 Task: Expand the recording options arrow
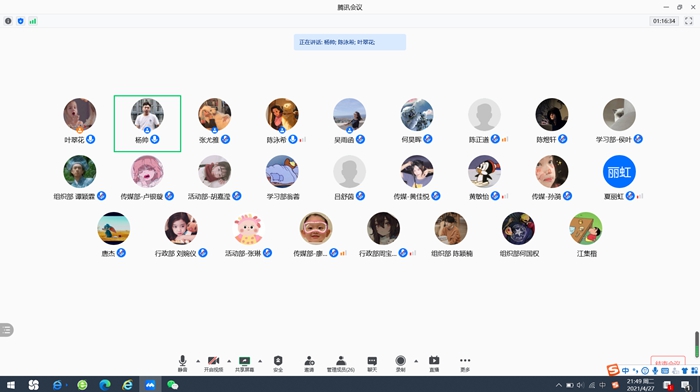[x=416, y=361]
